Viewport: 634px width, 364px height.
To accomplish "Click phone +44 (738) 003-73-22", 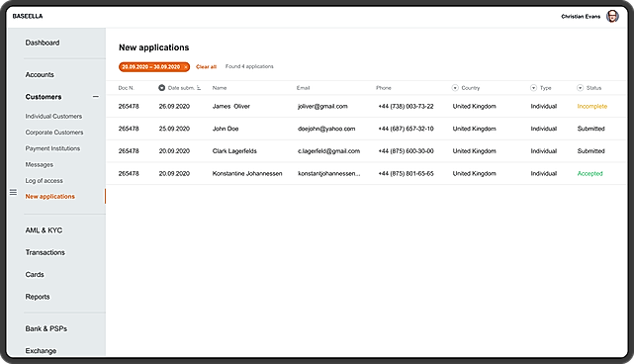I will pos(406,107).
